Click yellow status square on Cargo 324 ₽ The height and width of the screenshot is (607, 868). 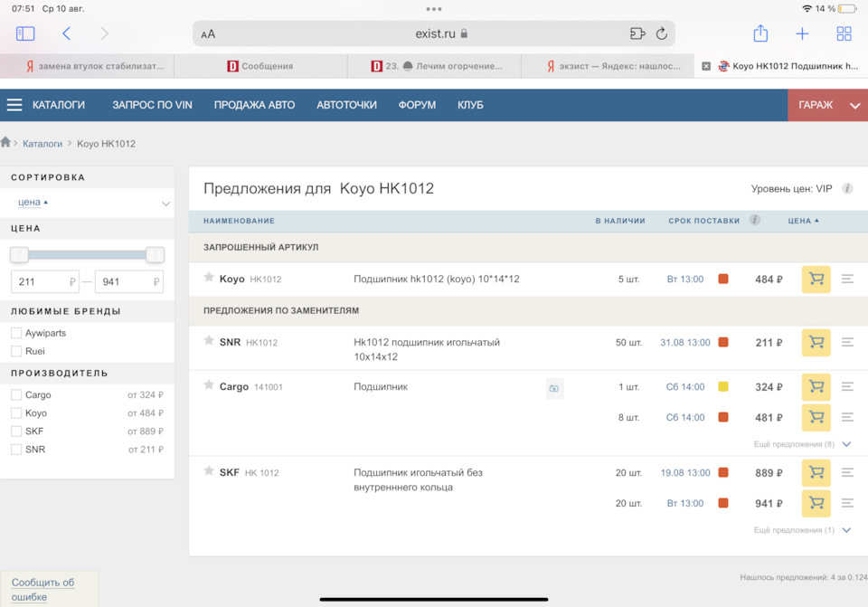723,386
